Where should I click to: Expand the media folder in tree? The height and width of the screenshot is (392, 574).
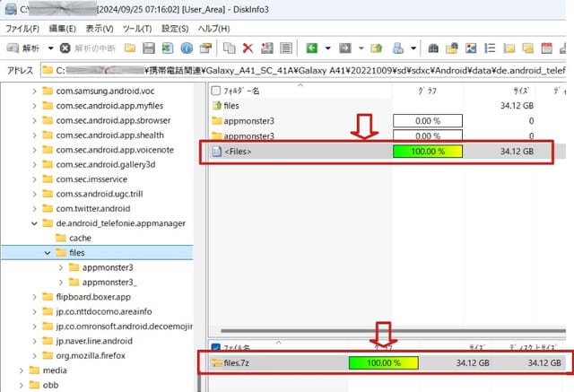point(22,370)
